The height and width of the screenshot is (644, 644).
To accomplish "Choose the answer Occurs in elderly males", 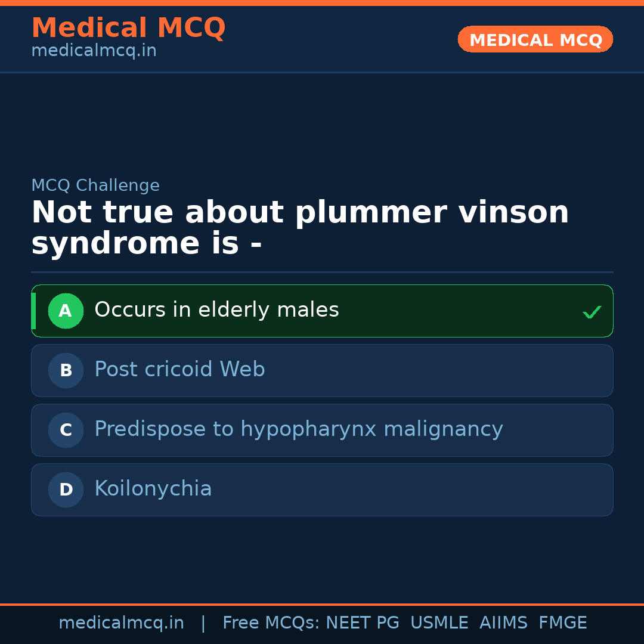I will click(216, 310).
